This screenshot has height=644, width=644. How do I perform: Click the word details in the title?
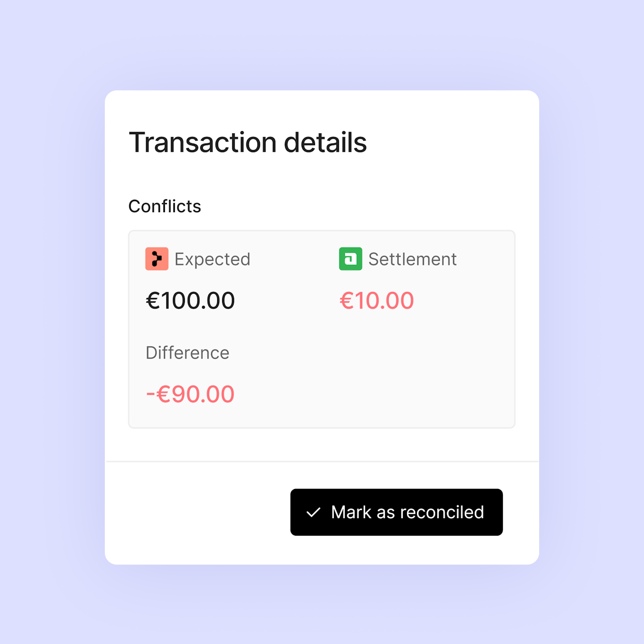click(325, 143)
